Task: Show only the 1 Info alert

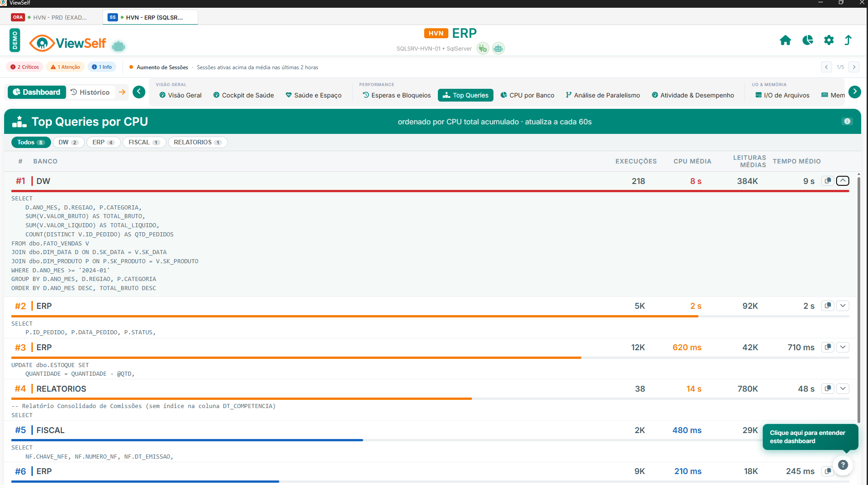Action: (x=102, y=67)
